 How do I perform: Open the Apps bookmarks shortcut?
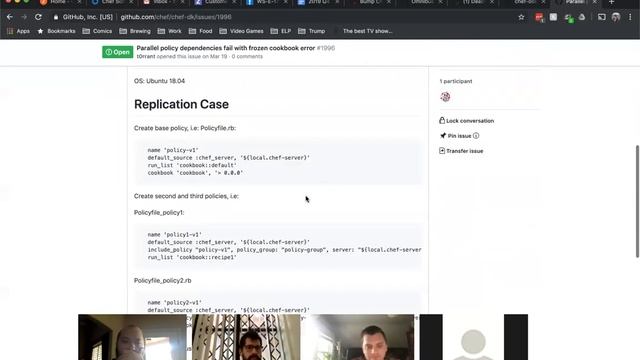18,31
